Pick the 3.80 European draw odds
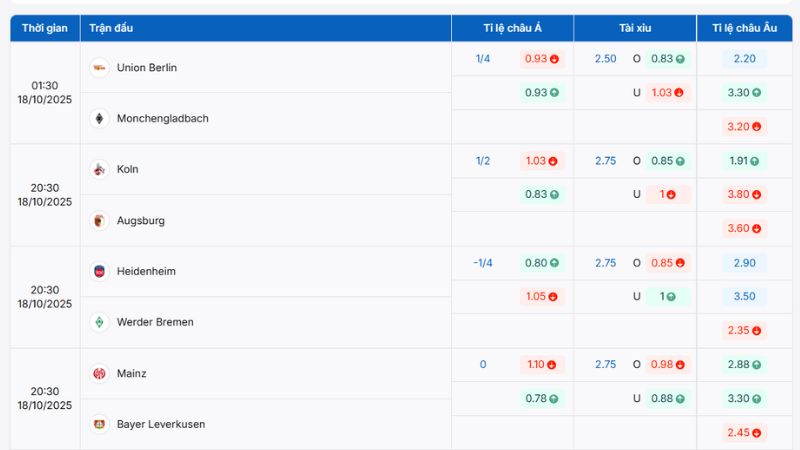This screenshot has height=450, width=800. [744, 195]
